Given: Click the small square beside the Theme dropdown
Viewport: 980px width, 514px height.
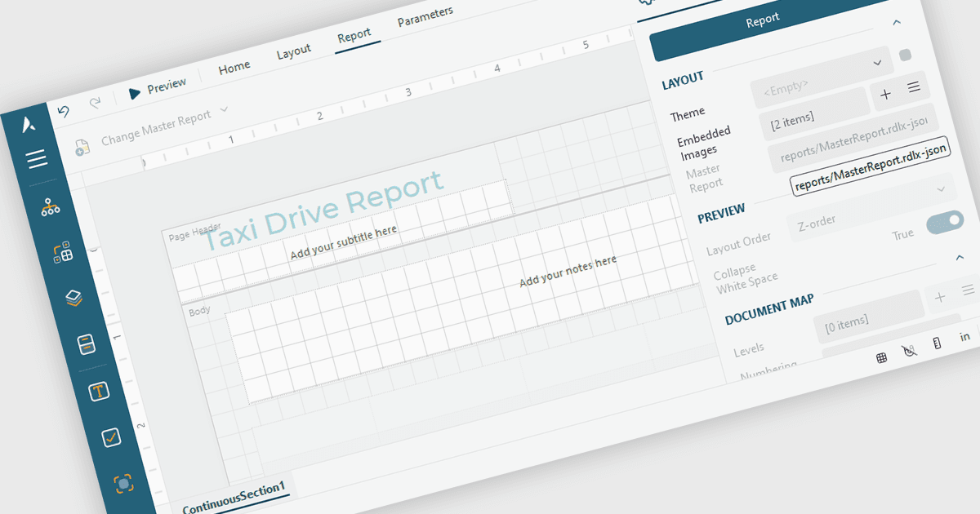Looking at the screenshot, I should [904, 55].
